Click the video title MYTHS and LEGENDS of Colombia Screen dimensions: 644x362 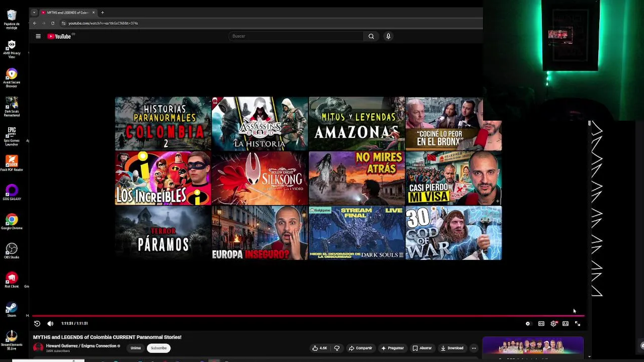[107, 337]
